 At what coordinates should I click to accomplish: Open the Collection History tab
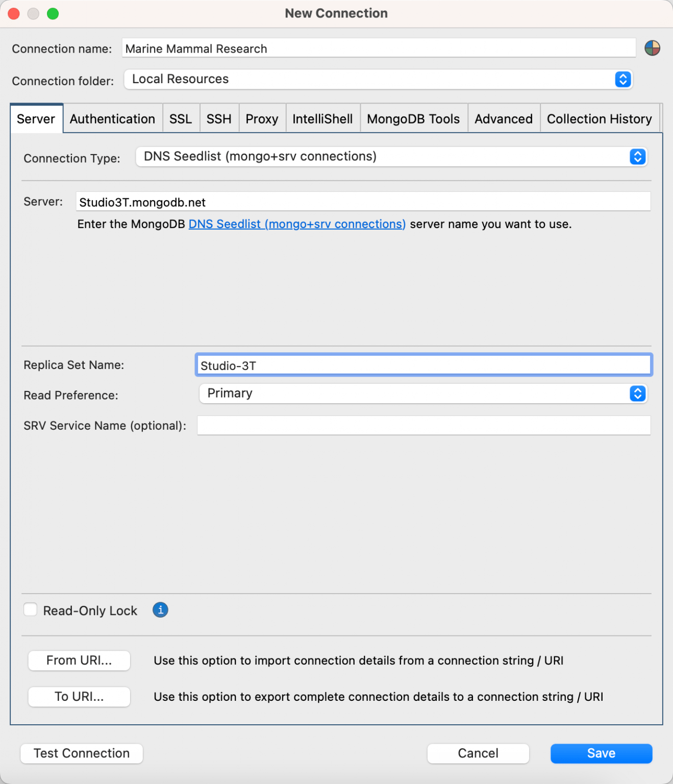[599, 119]
